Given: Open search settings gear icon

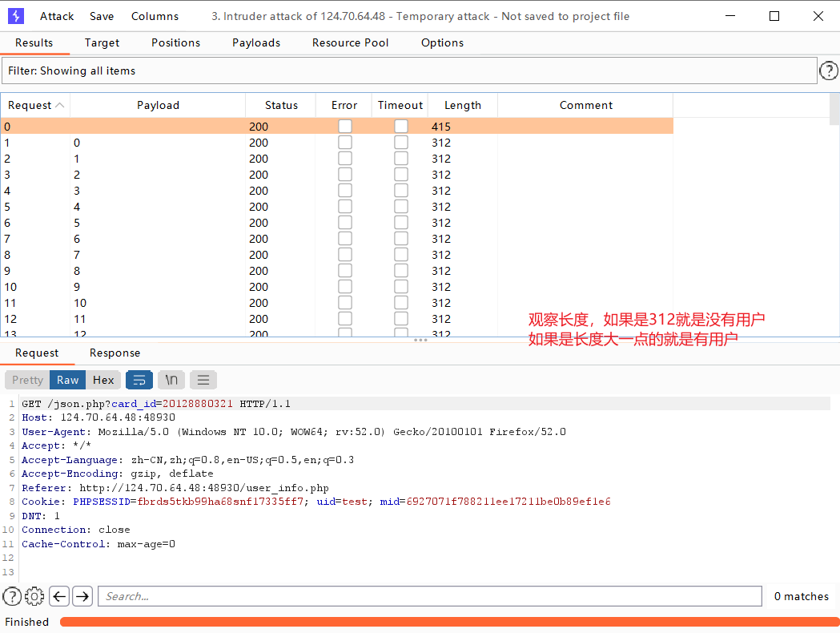Looking at the screenshot, I should tap(34, 596).
